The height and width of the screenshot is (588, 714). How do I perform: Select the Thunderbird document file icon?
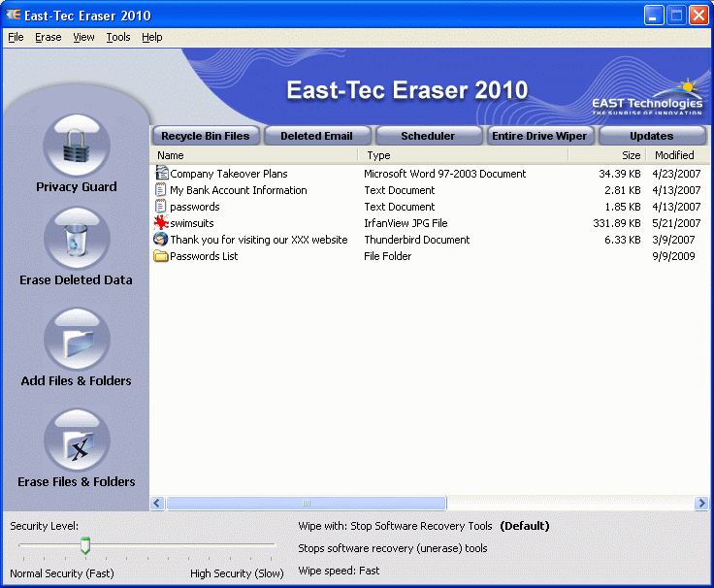(x=161, y=240)
